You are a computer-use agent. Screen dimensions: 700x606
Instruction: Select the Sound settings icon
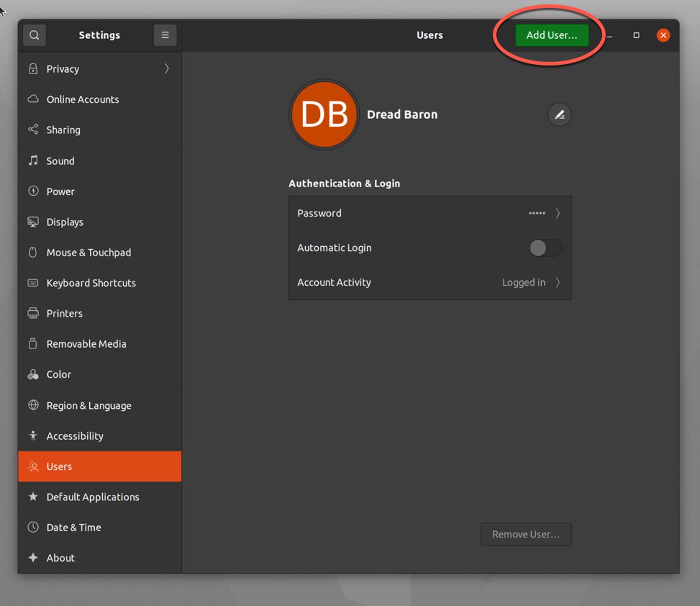(33, 160)
